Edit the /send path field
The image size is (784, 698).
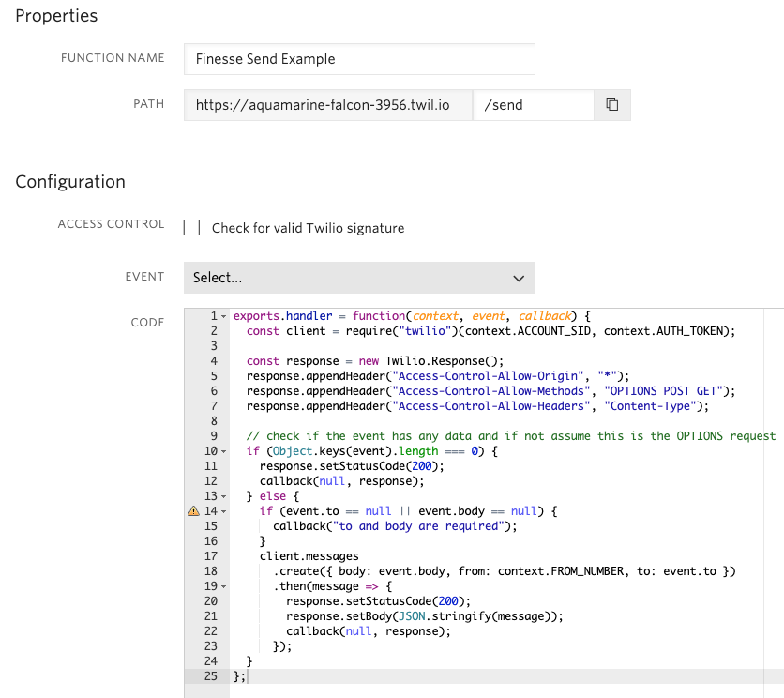pyautogui.click(x=534, y=105)
